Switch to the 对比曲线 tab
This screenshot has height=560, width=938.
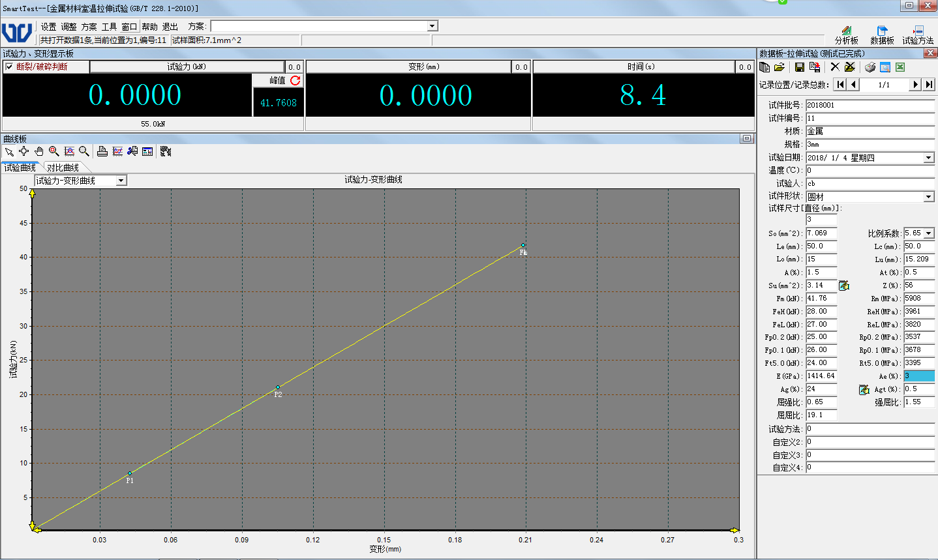(63, 168)
